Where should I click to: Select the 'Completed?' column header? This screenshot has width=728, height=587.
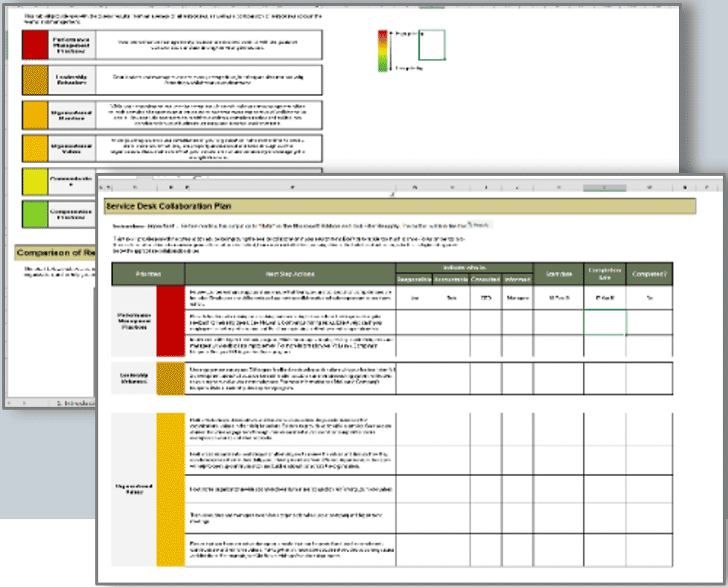[649, 274]
